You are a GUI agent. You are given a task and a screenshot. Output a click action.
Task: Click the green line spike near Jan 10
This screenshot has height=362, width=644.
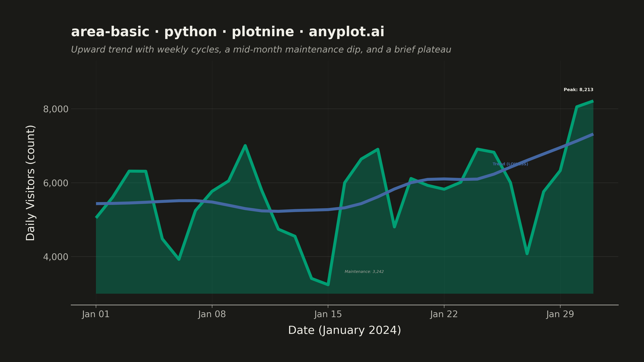[x=245, y=145]
